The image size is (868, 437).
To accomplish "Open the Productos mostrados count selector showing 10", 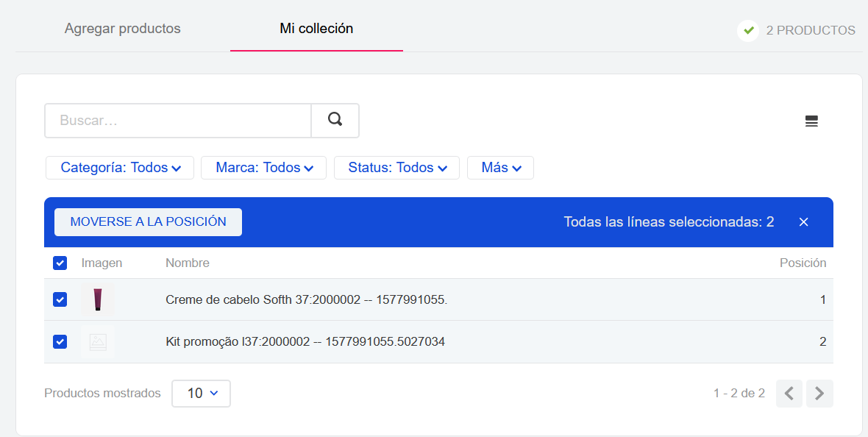I will (x=201, y=393).
